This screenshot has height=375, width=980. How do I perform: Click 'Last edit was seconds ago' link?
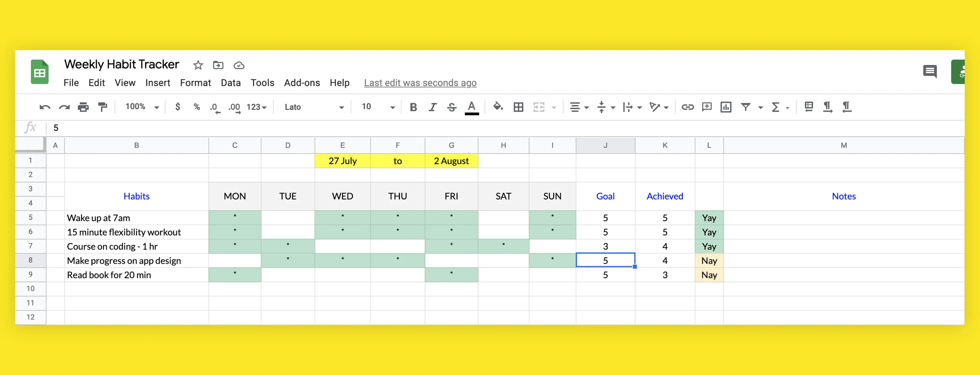pos(420,83)
